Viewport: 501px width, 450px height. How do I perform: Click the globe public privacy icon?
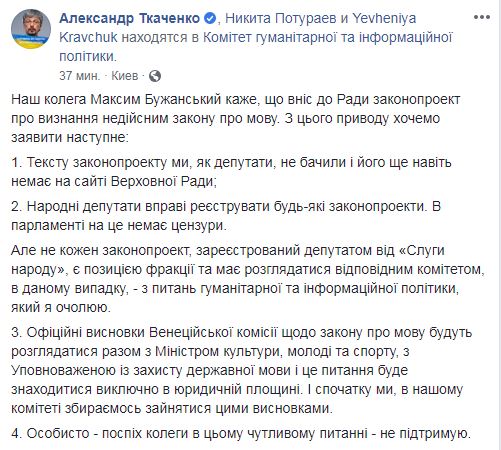pyautogui.click(x=155, y=76)
